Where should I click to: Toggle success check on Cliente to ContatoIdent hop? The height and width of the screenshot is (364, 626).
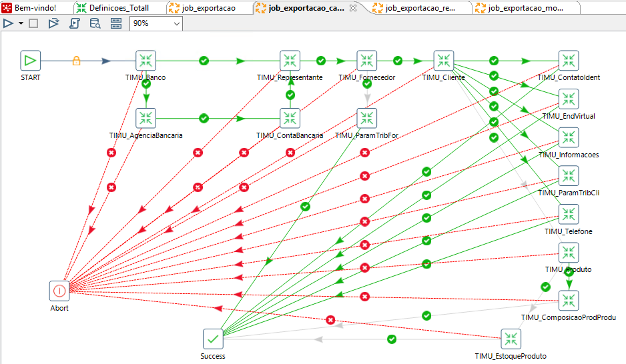pos(494,61)
